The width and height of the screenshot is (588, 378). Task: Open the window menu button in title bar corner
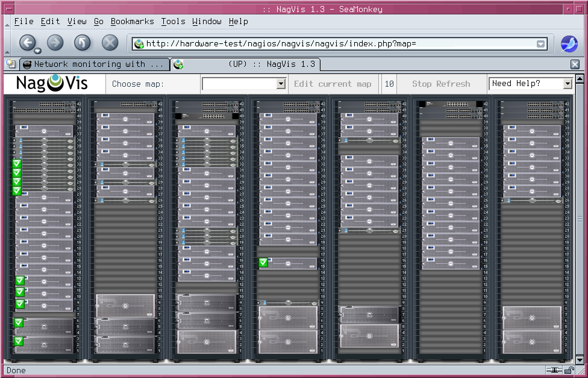click(9, 8)
